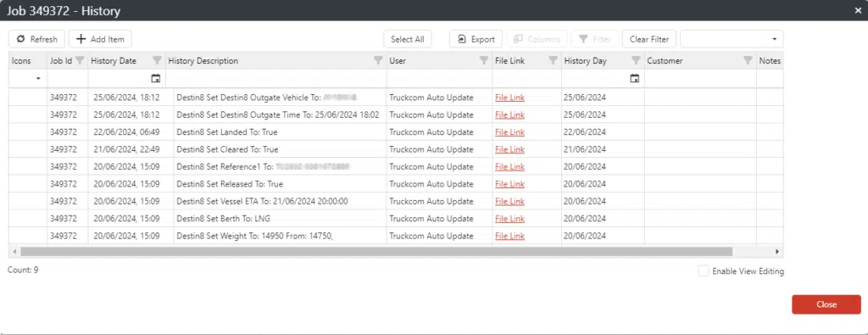Open calendar picker under History Date

pyautogui.click(x=156, y=79)
